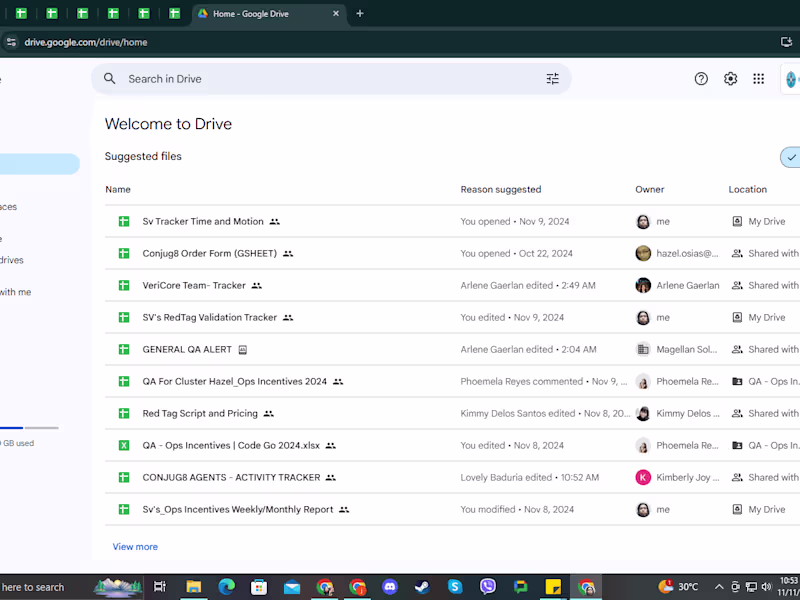
Task: Open Discord from the Windows taskbar
Action: (390, 587)
